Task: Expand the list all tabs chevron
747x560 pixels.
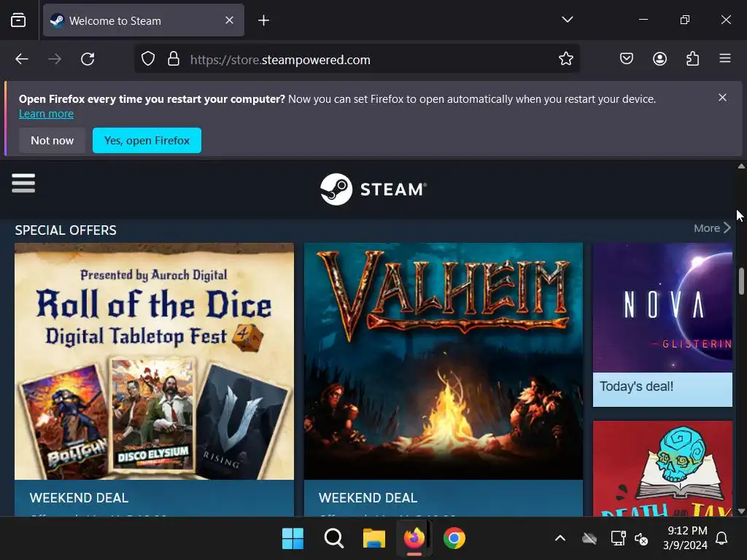Action: click(567, 20)
